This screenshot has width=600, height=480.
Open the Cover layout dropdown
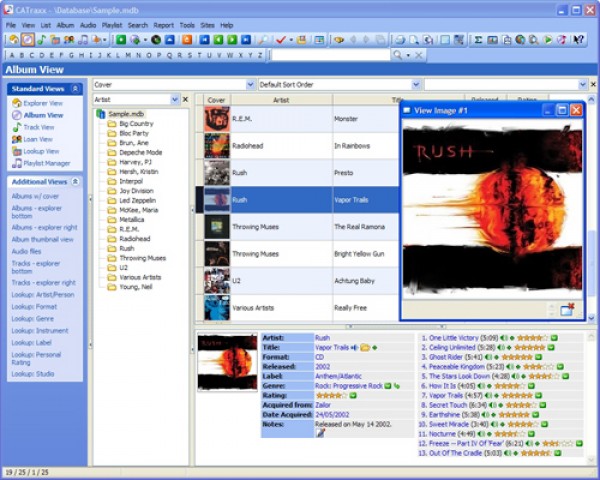click(250, 85)
